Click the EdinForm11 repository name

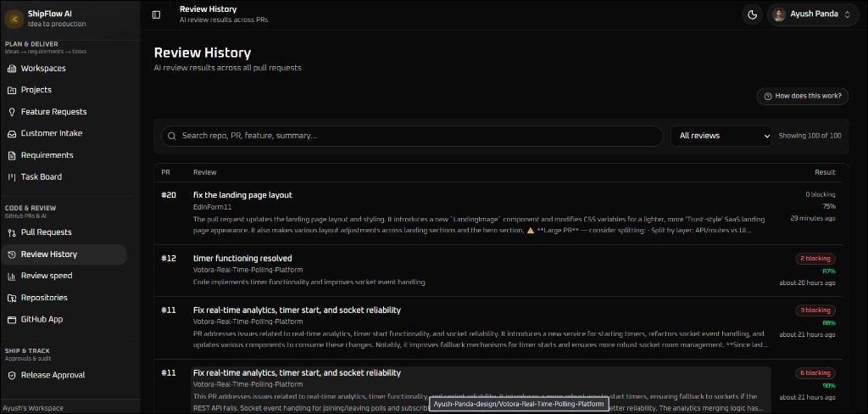pyautogui.click(x=212, y=207)
